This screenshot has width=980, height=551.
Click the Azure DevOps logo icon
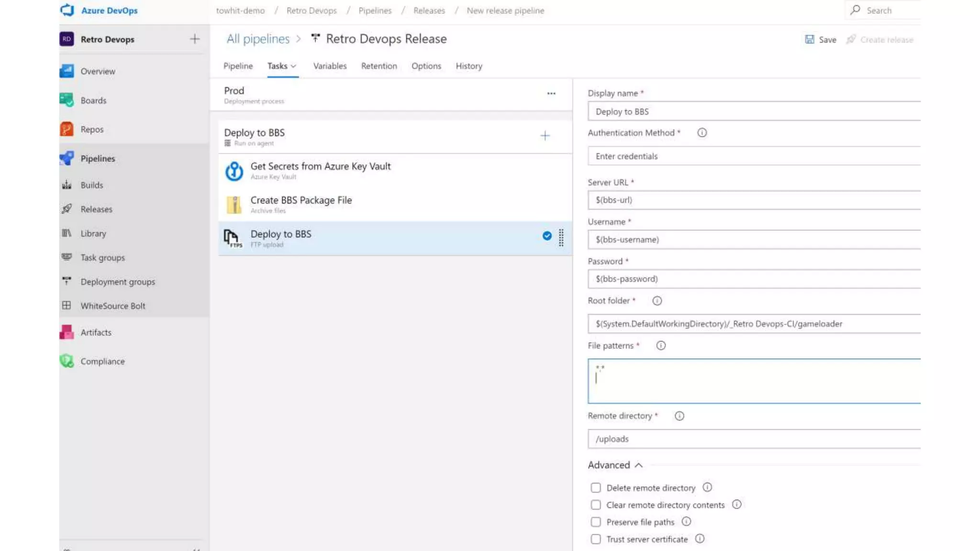pyautogui.click(x=67, y=10)
